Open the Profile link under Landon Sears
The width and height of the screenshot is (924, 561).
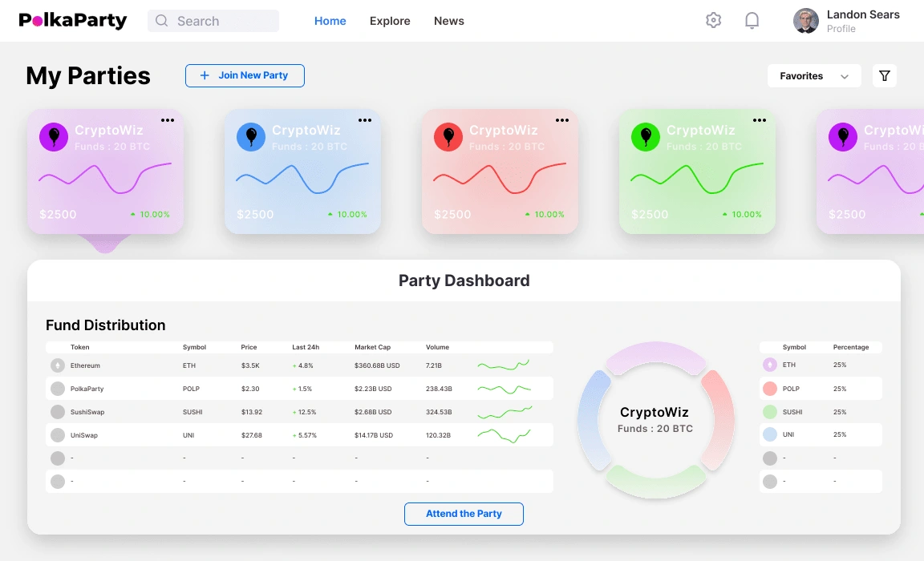tap(841, 29)
